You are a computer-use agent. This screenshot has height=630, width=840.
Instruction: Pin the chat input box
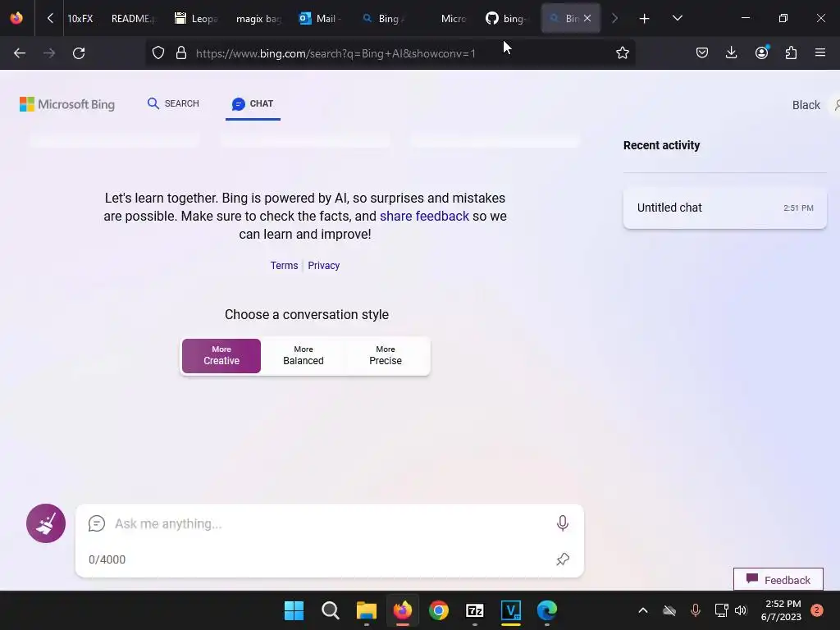[x=563, y=559]
